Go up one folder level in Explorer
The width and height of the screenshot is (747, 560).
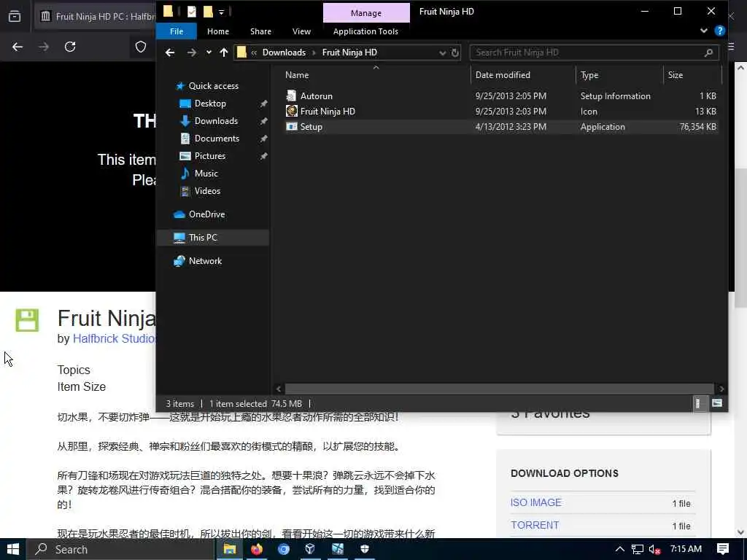pyautogui.click(x=224, y=52)
